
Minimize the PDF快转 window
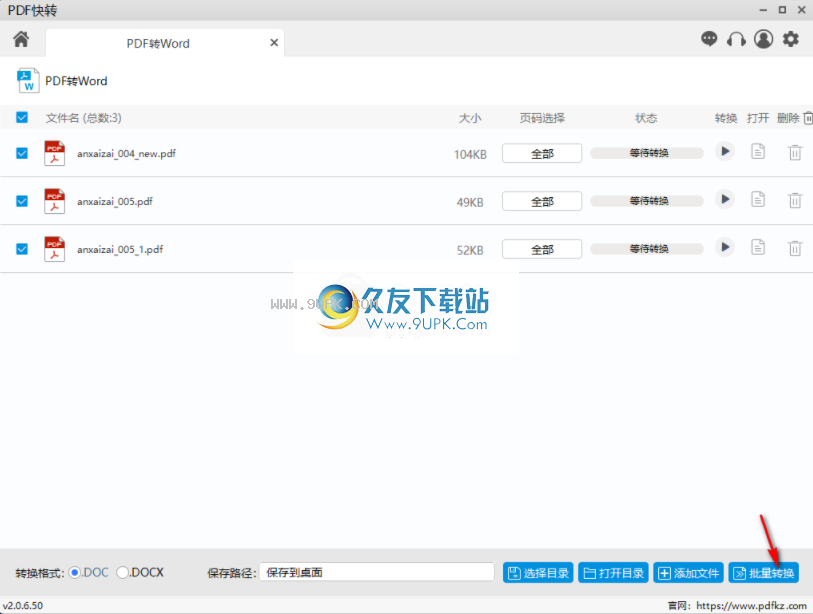763,10
